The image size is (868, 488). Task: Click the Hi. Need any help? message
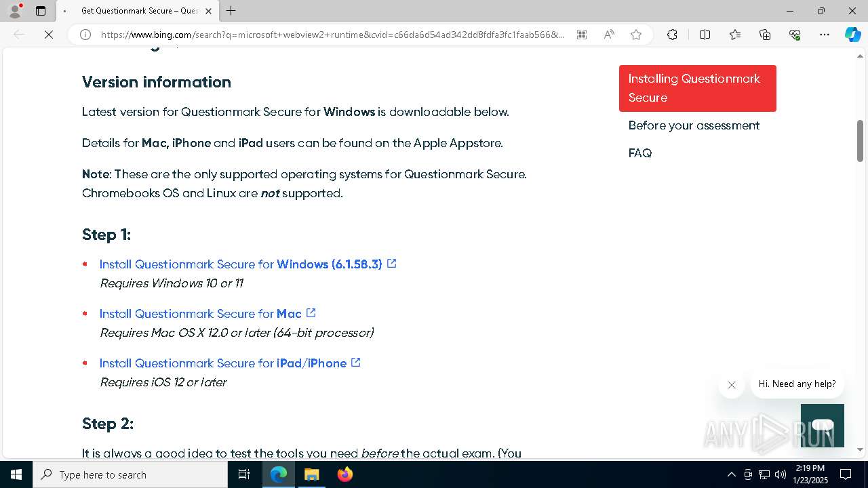pyautogui.click(x=797, y=384)
